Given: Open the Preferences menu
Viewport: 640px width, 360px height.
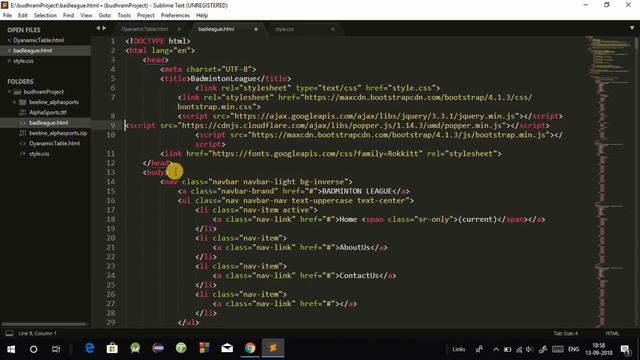Looking at the screenshot, I should coord(176,16).
